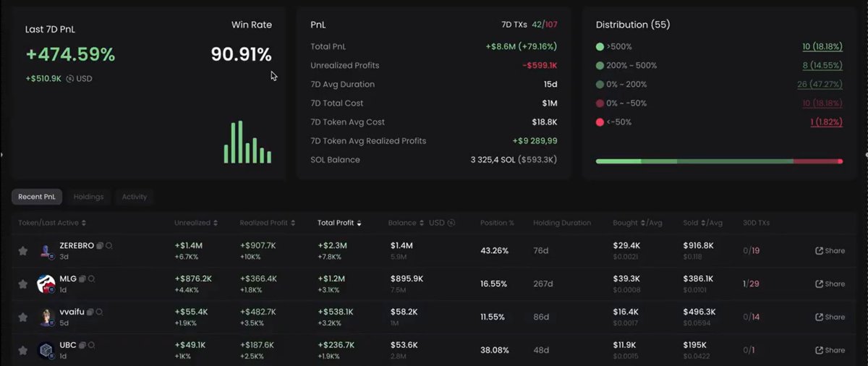
Task: Click the search icon next to MLG
Action: pos(92,279)
